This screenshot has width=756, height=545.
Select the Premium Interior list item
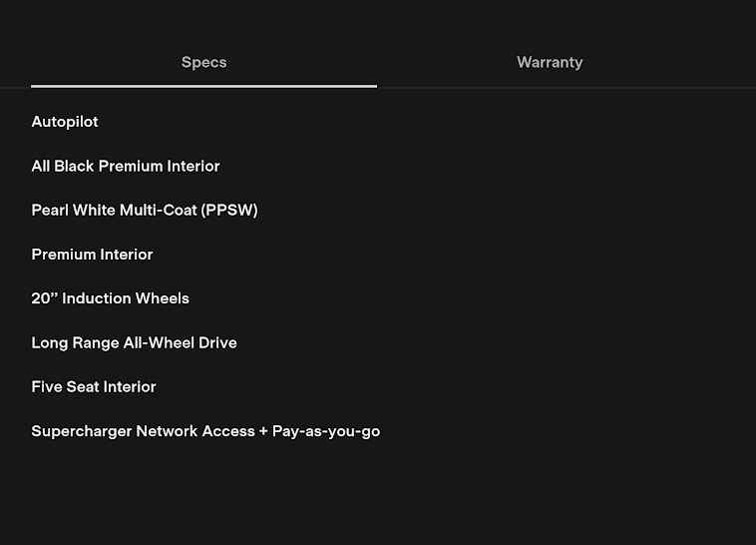[92, 255]
